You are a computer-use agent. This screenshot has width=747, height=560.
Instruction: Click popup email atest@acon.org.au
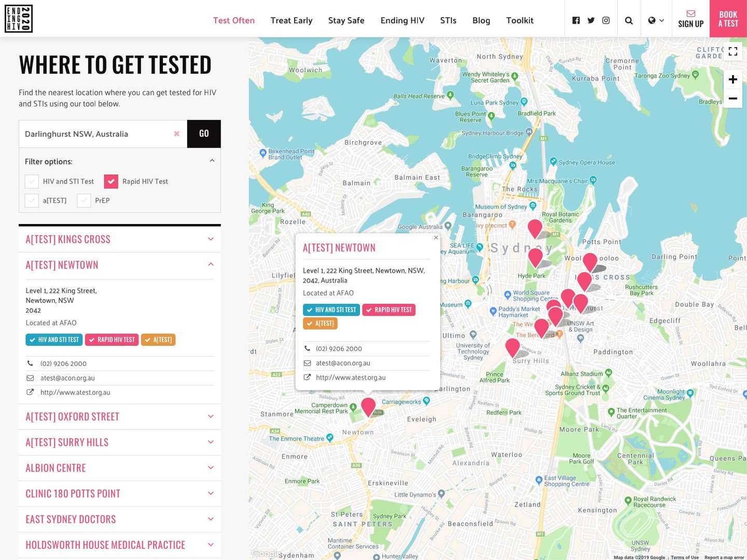tap(343, 363)
